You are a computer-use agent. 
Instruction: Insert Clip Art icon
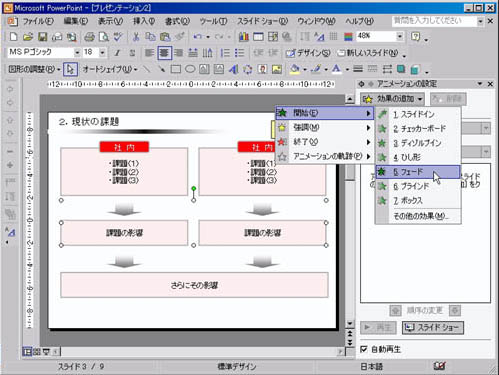pos(262,69)
